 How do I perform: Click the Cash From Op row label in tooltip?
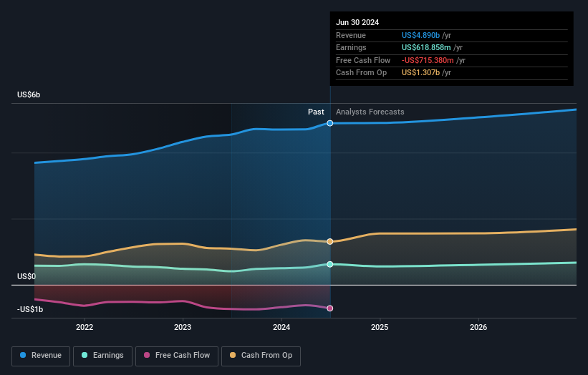361,73
